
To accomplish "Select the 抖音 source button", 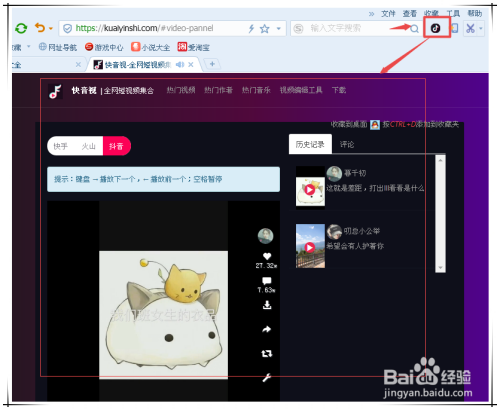I will (116, 146).
